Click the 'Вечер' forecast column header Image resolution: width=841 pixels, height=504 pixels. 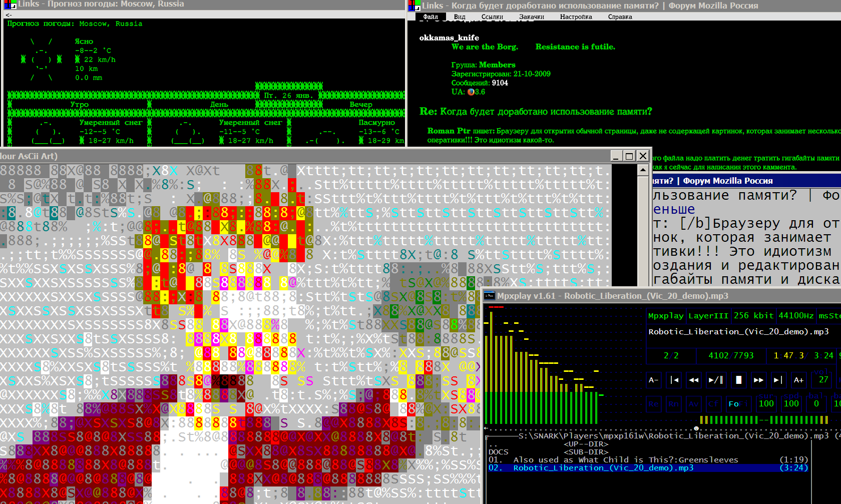pos(361,104)
